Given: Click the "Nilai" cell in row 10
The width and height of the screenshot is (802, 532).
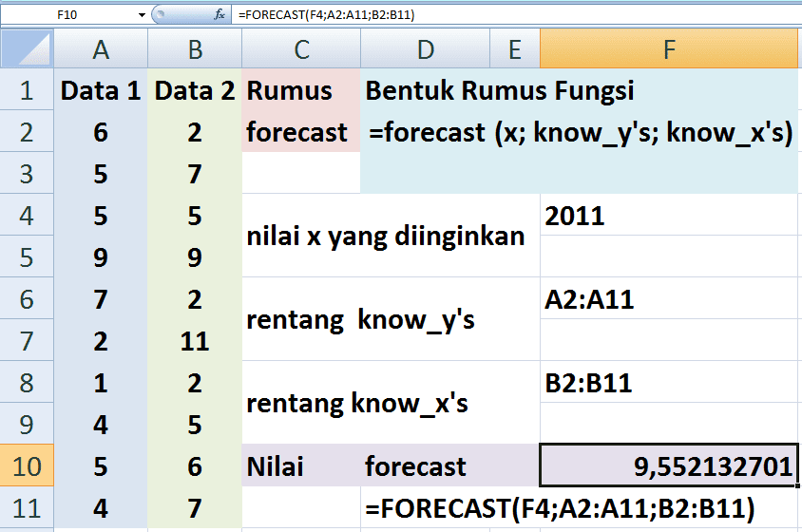Looking at the screenshot, I should click(x=301, y=465).
